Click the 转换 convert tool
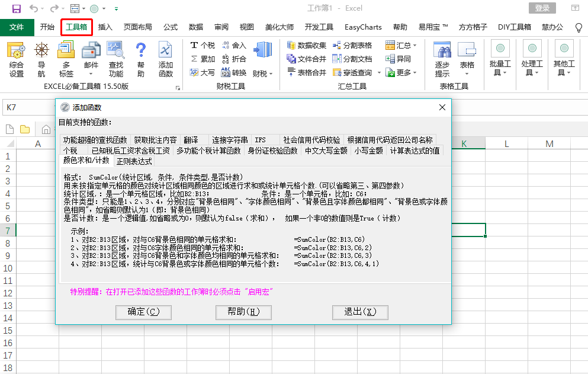This screenshot has width=588, height=374. pos(234,72)
